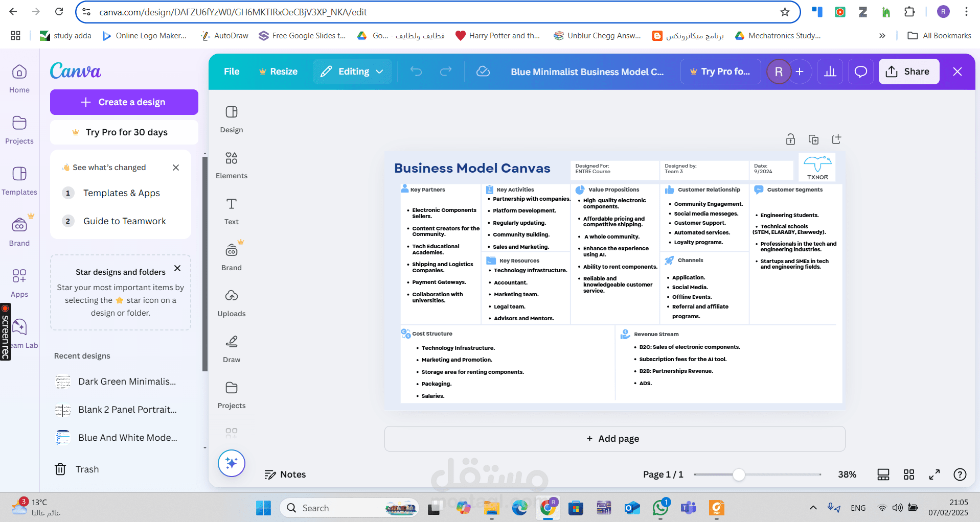Click the Try Pro button in editor bar
Image resolution: width=980 pixels, height=522 pixels.
pyautogui.click(x=720, y=72)
